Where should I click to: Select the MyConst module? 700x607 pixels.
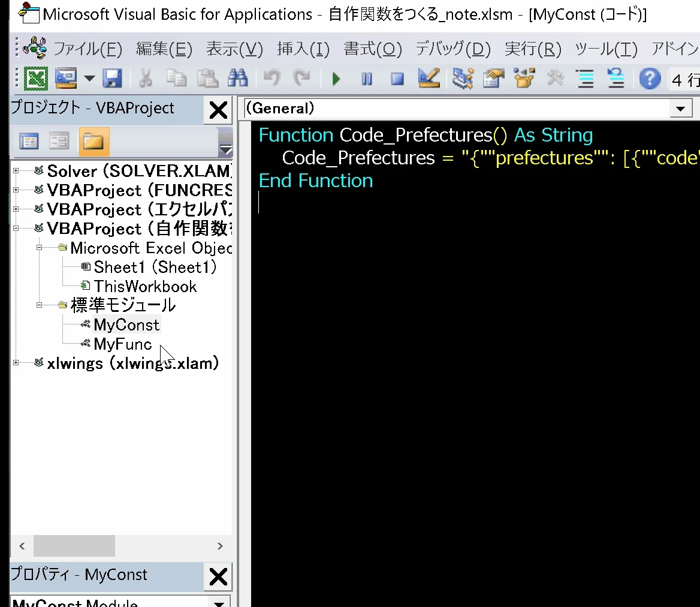[126, 324]
